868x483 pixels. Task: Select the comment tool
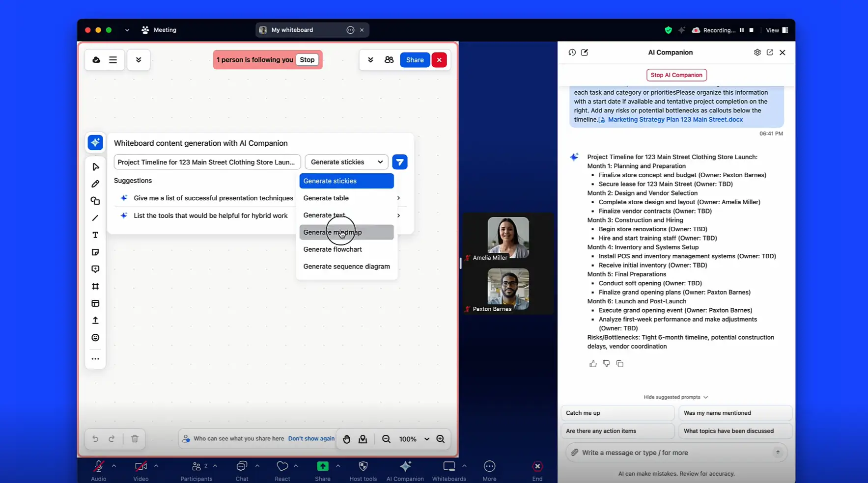coord(95,269)
